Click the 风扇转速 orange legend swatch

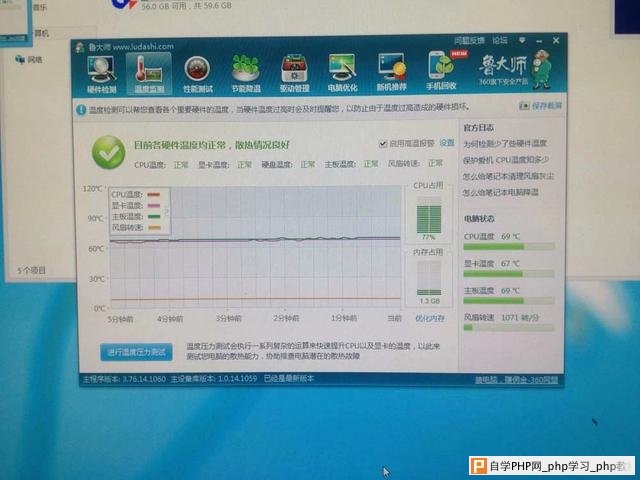coord(153,228)
